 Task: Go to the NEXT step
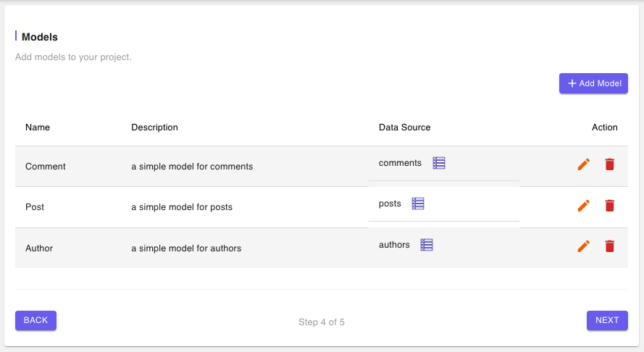[x=607, y=320]
